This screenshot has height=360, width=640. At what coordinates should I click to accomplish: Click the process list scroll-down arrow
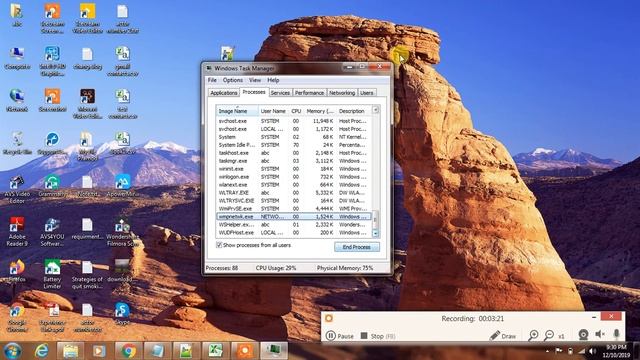pyautogui.click(x=375, y=233)
